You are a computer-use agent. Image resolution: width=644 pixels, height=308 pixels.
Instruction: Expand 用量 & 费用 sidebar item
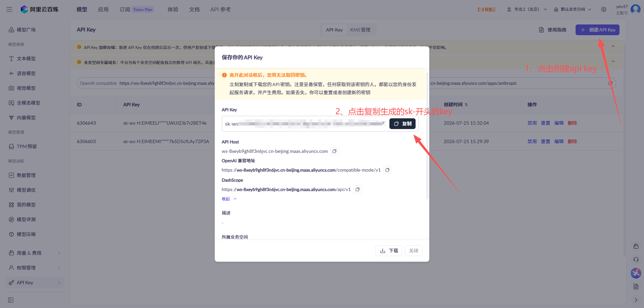[x=35, y=253]
